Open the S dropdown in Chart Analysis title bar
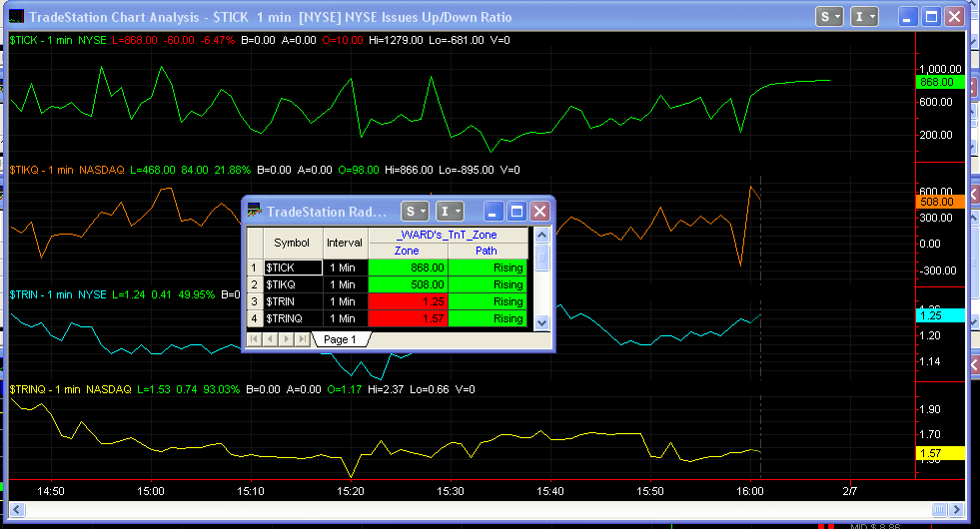This screenshot has width=980, height=529. [x=829, y=17]
